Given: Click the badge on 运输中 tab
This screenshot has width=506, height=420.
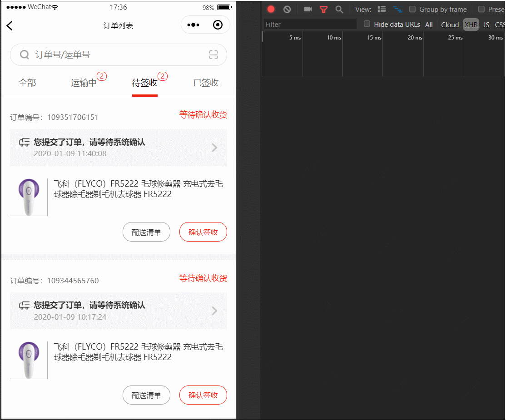Looking at the screenshot, I should pyautogui.click(x=102, y=76).
